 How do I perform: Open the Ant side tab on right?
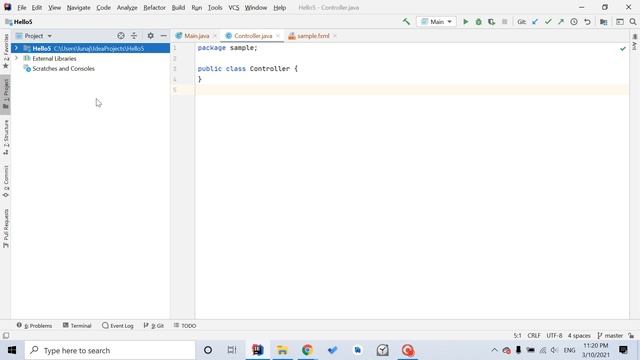pos(635,43)
